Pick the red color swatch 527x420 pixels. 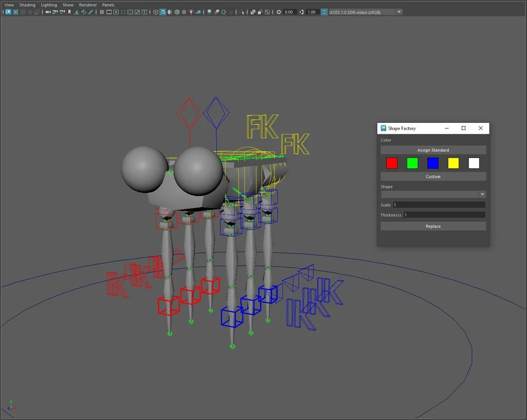point(392,163)
